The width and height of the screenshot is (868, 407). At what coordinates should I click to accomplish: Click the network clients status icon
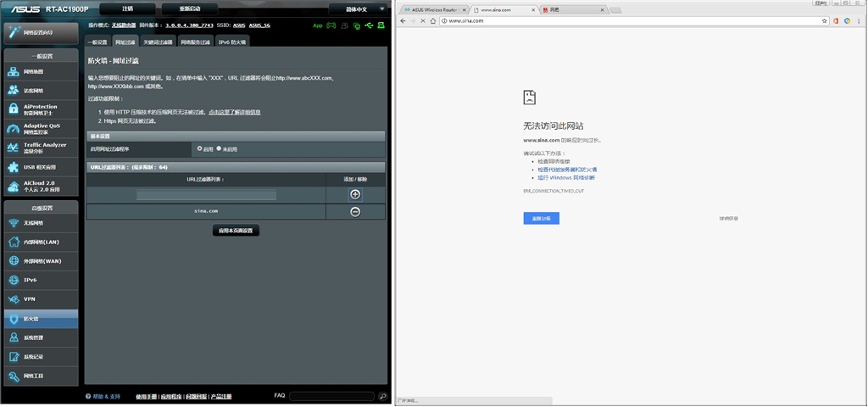tap(357, 25)
